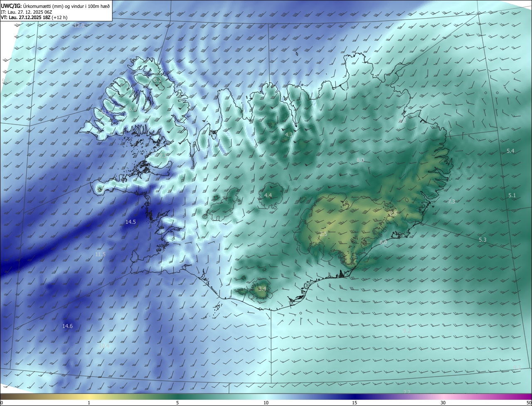Click the 10 tick on the color scale
The image size is (532, 406).
[266, 403]
